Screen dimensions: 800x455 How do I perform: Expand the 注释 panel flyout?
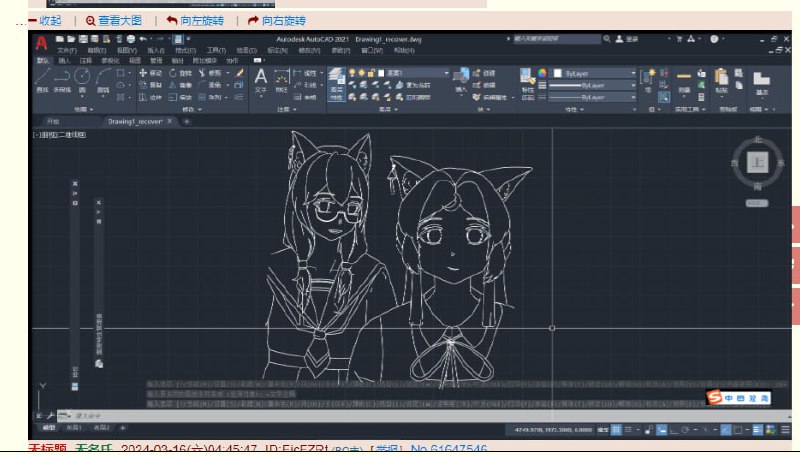point(287,109)
